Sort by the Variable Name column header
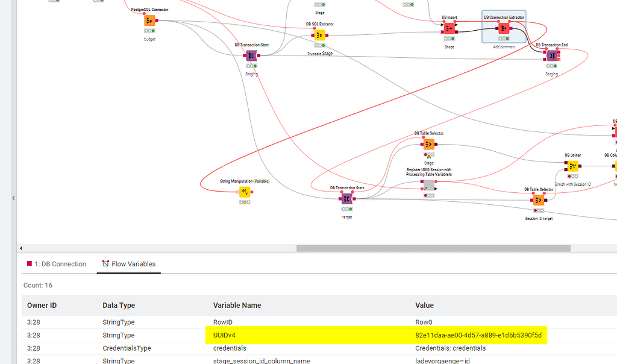 (x=237, y=306)
